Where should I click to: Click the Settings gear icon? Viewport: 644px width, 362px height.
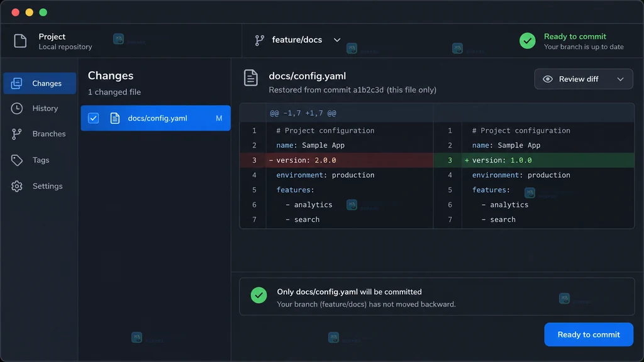(16, 186)
